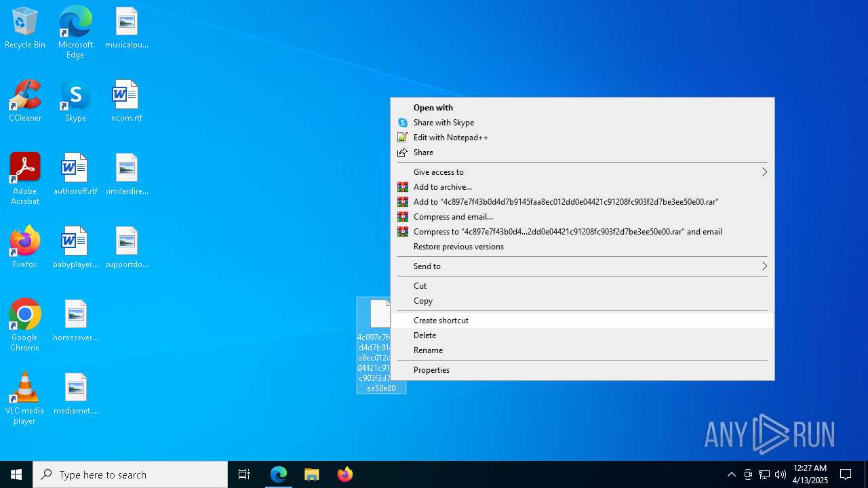Select the Google Chrome desktop shortcut

click(25, 325)
